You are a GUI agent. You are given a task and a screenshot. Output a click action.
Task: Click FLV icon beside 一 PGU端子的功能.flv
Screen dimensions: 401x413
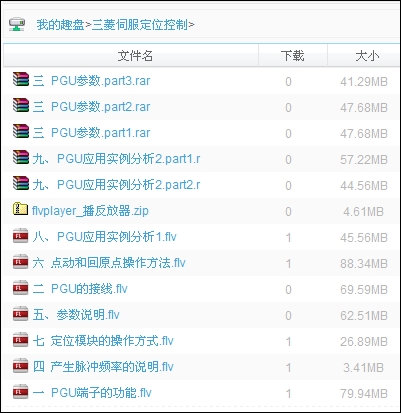[20, 391]
